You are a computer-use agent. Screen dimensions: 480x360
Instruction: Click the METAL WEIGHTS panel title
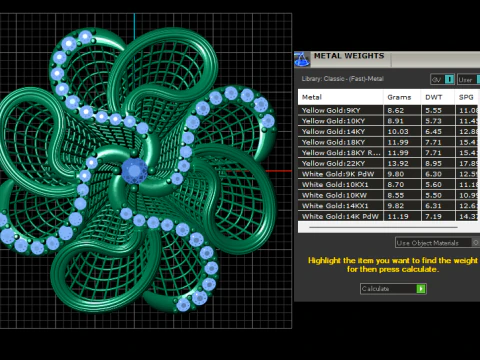tap(349, 56)
